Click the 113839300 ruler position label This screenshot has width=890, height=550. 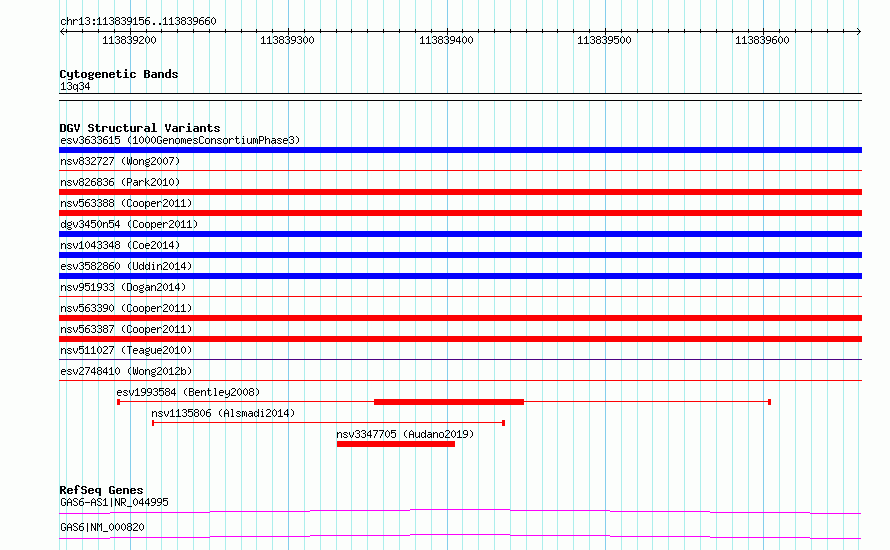[287, 40]
